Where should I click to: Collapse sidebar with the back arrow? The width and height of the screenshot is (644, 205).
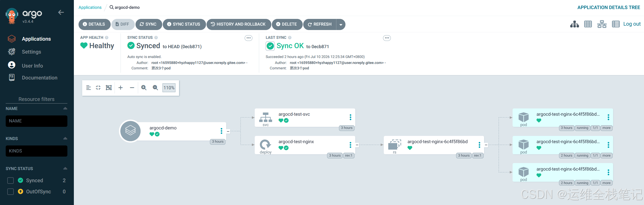(61, 12)
